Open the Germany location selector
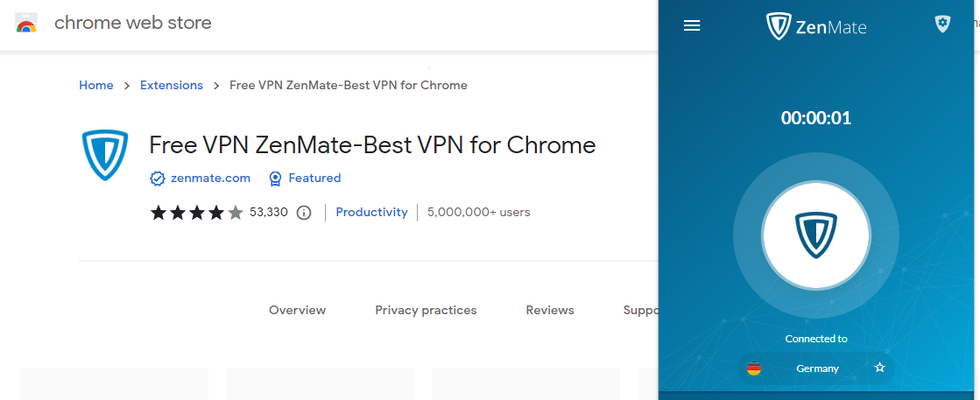 [x=817, y=368]
